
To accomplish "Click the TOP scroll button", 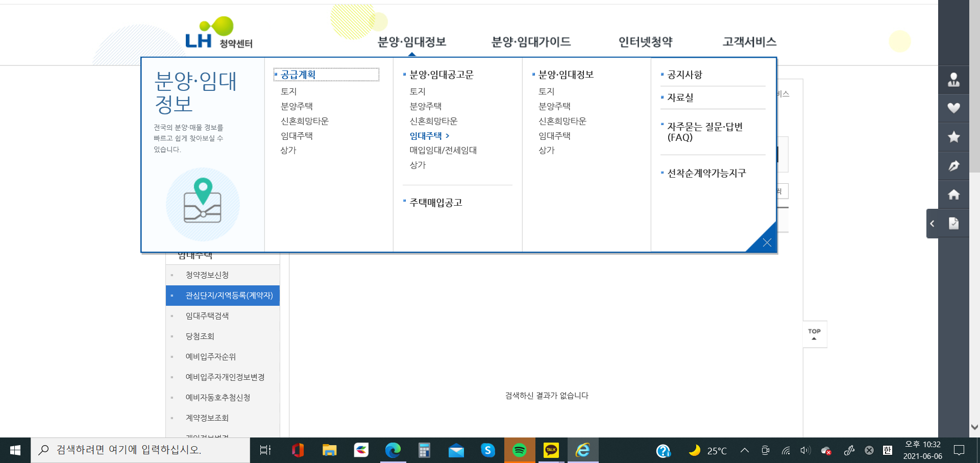I will (x=815, y=334).
